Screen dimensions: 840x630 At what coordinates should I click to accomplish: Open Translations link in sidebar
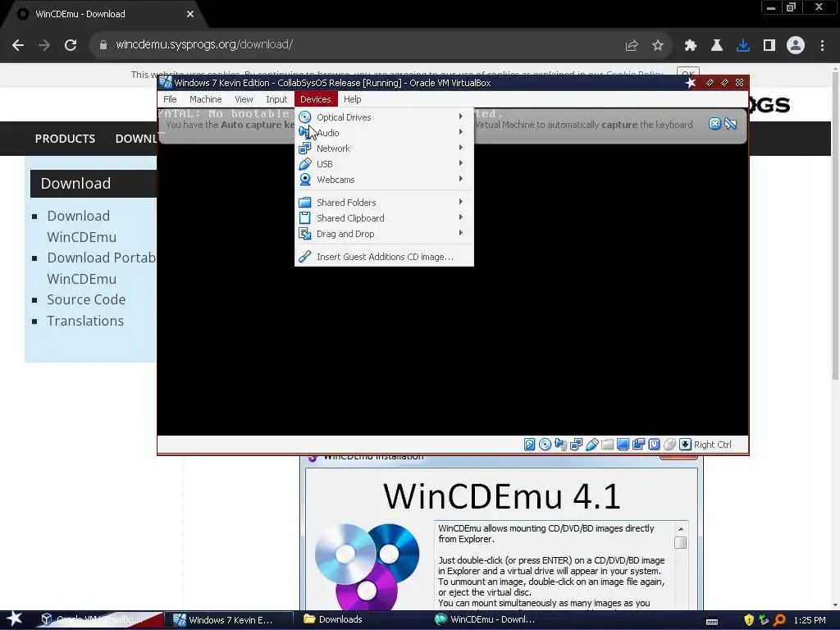tap(85, 321)
